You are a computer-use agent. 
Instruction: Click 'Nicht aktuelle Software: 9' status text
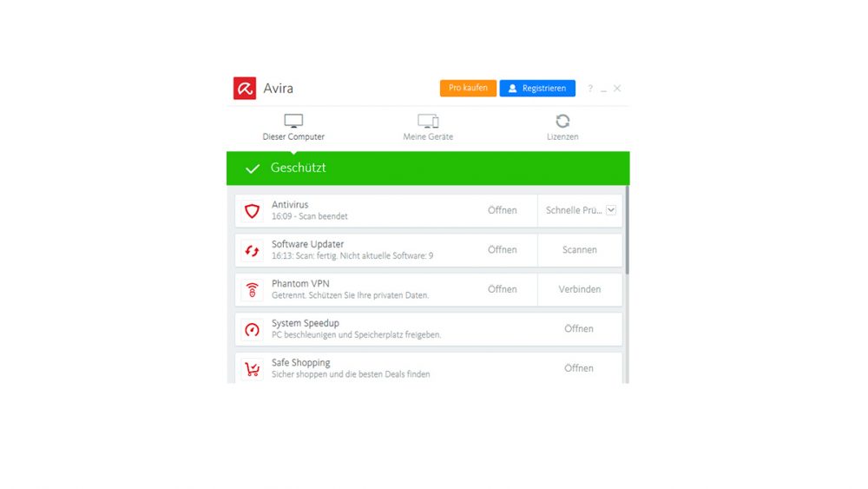387,256
